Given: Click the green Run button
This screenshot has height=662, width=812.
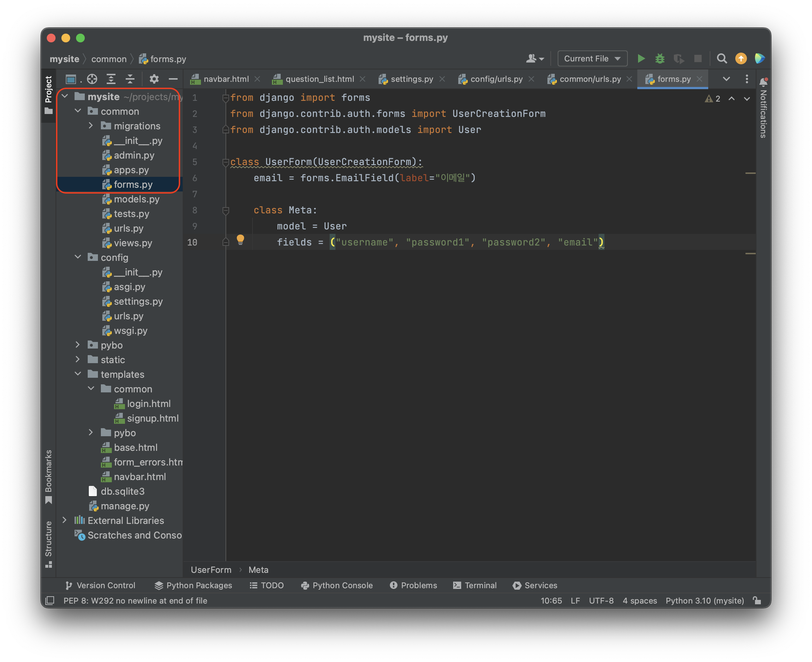Looking at the screenshot, I should coord(641,59).
